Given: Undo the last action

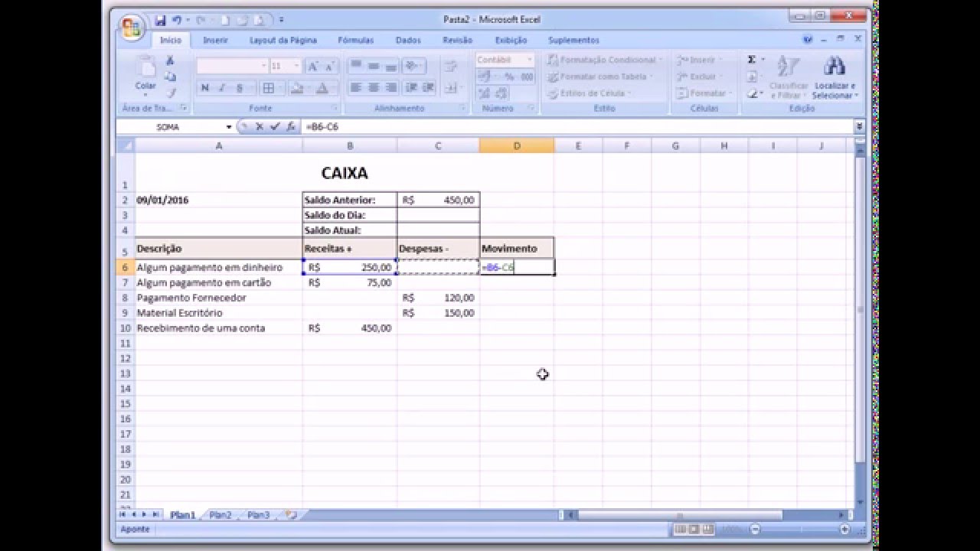Looking at the screenshot, I should click(177, 20).
